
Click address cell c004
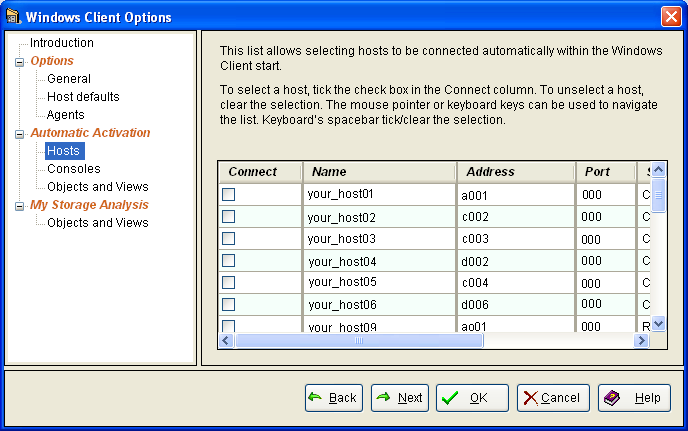click(516, 282)
